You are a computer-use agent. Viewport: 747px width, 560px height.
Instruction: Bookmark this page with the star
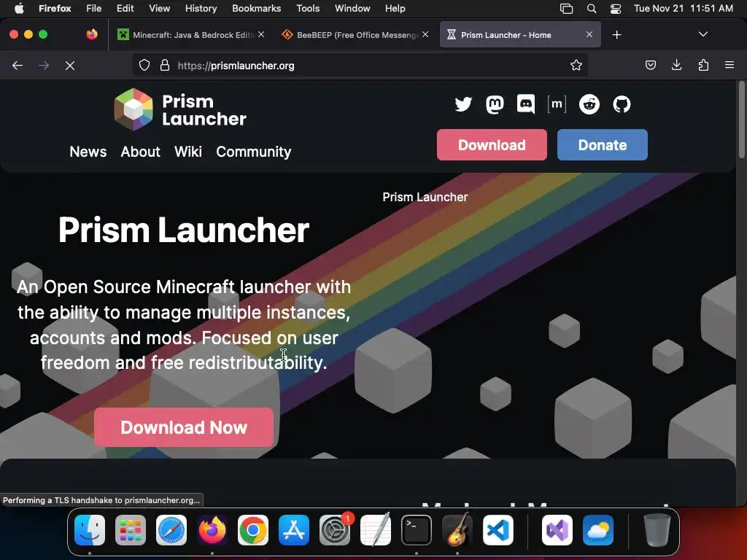[576, 65]
